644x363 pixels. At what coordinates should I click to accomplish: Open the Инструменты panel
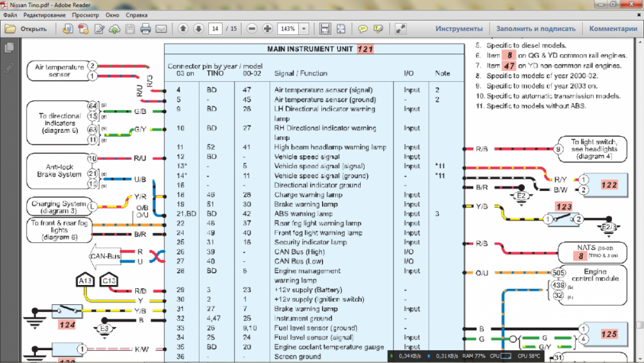click(459, 29)
